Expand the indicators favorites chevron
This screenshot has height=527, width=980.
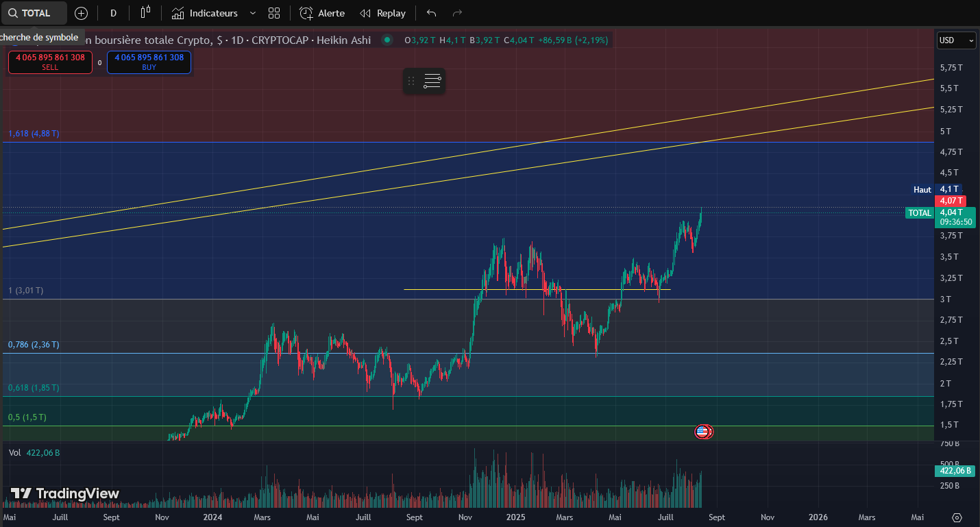point(253,13)
